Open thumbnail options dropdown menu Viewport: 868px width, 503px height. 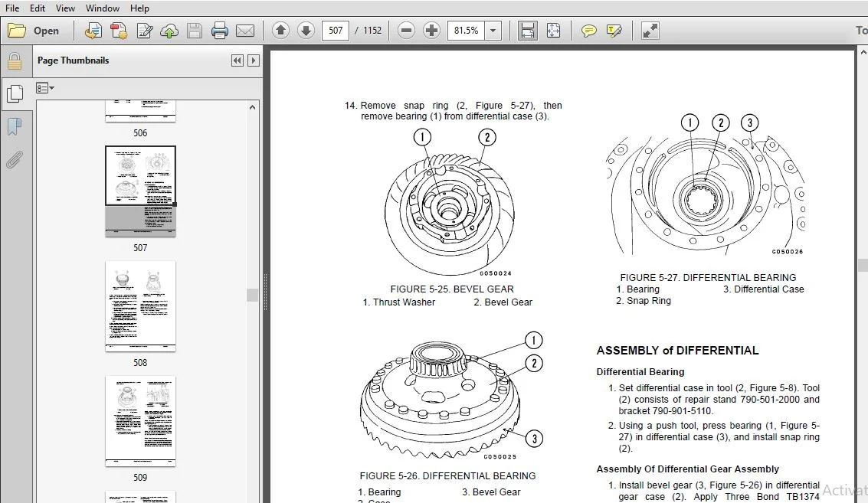click(x=45, y=88)
